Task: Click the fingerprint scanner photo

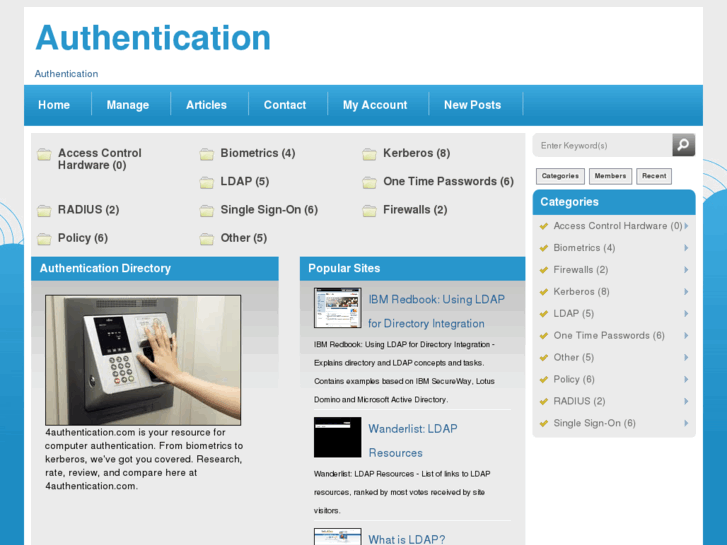Action: (x=143, y=360)
